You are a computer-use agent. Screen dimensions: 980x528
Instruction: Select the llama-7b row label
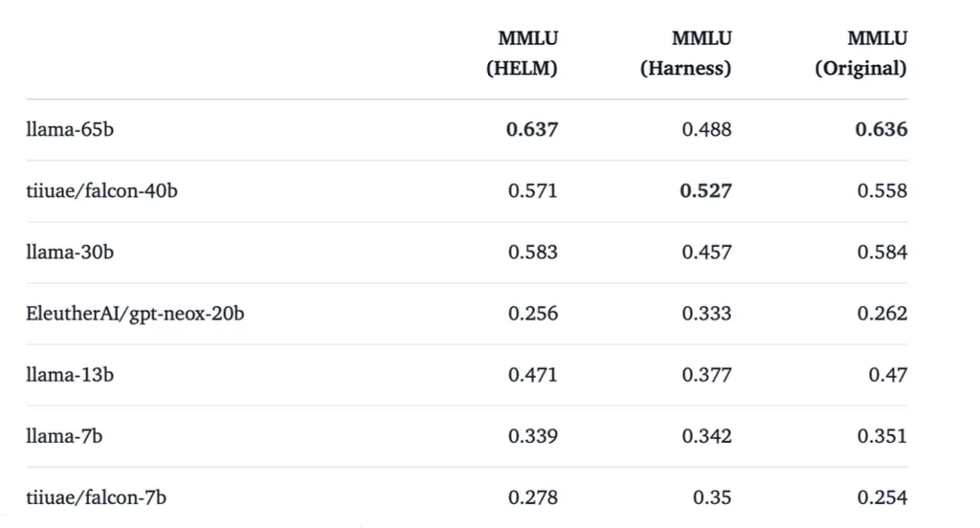[64, 435]
